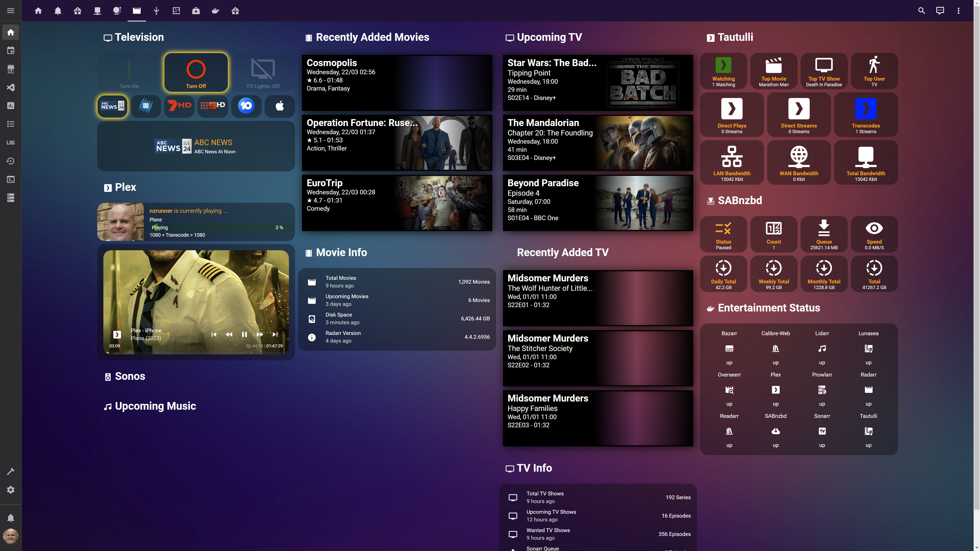
Task: Open the SABnzbd Status Paused tile
Action: (x=723, y=234)
